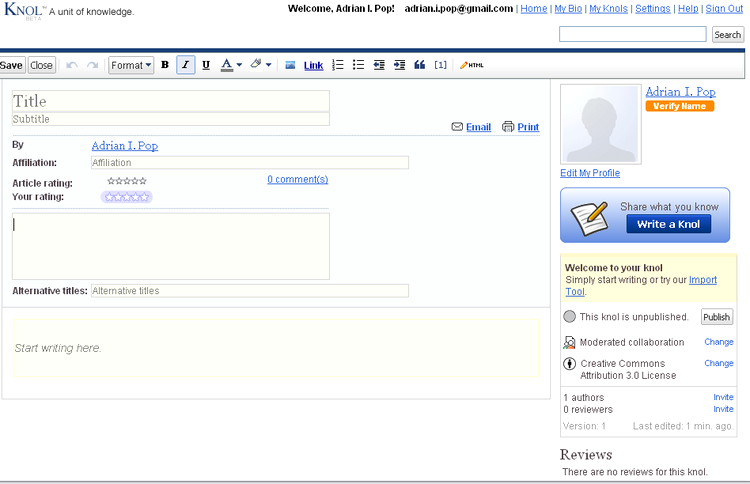
Task: Click the Knol logo
Action: [23, 11]
